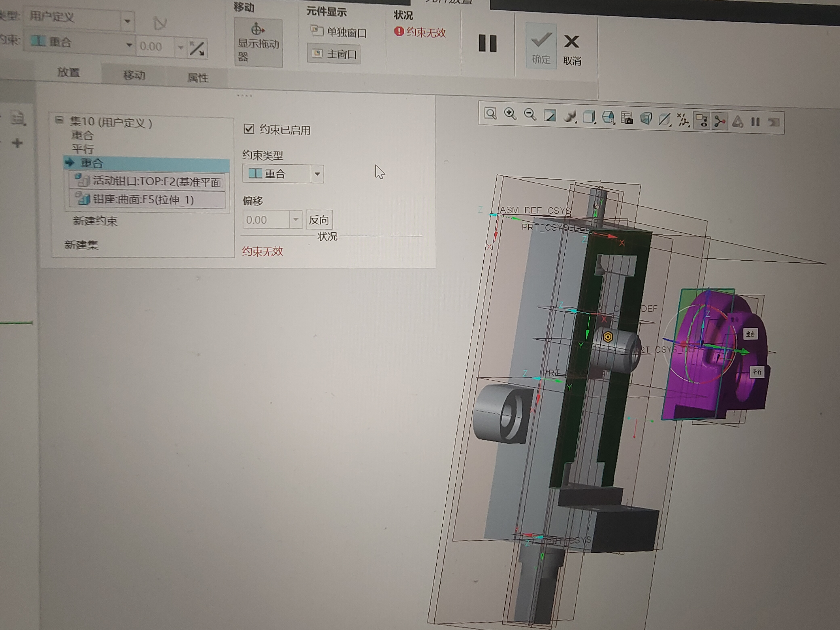Open the 约束类型 dropdown arrow
Image resolution: width=840 pixels, height=630 pixels.
coord(317,174)
